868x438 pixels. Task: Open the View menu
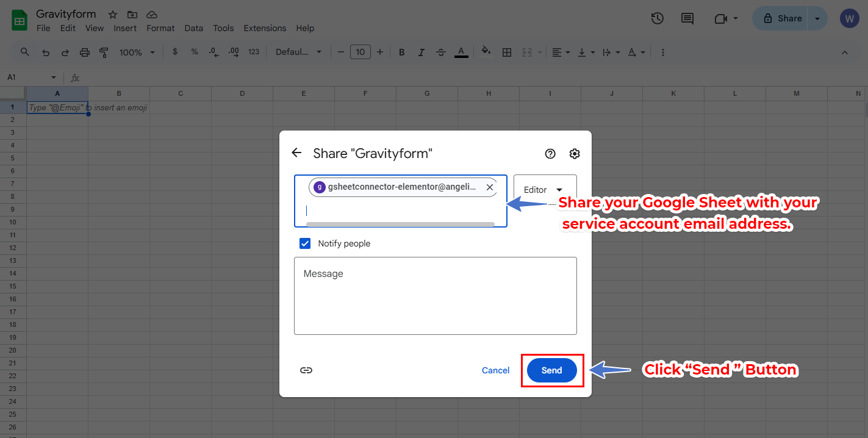95,28
